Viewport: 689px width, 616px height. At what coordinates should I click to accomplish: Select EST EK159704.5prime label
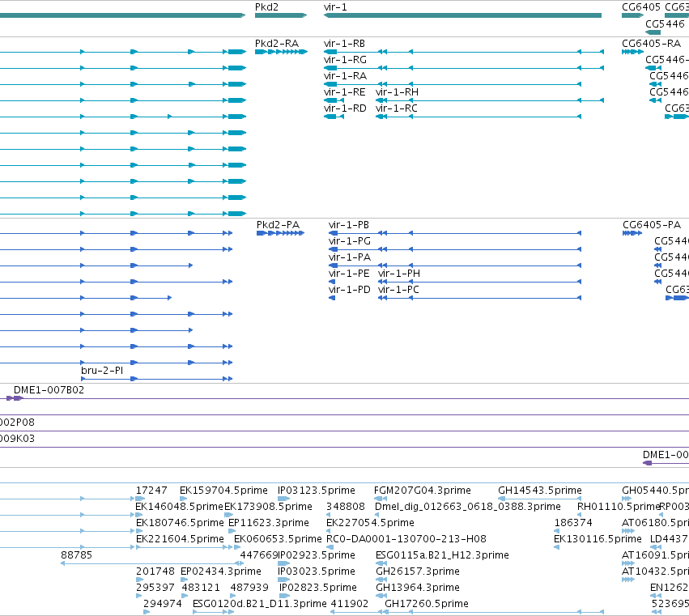[223, 491]
